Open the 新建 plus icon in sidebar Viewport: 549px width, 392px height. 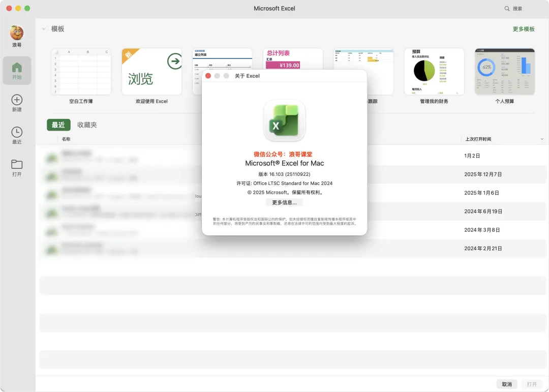[x=17, y=100]
